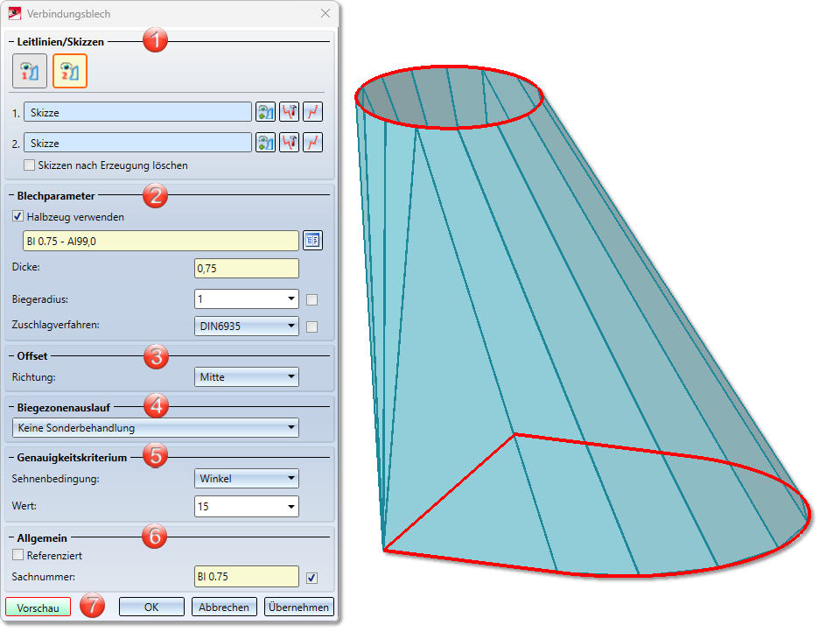Click select-sketch icon in row 2

tap(266, 143)
